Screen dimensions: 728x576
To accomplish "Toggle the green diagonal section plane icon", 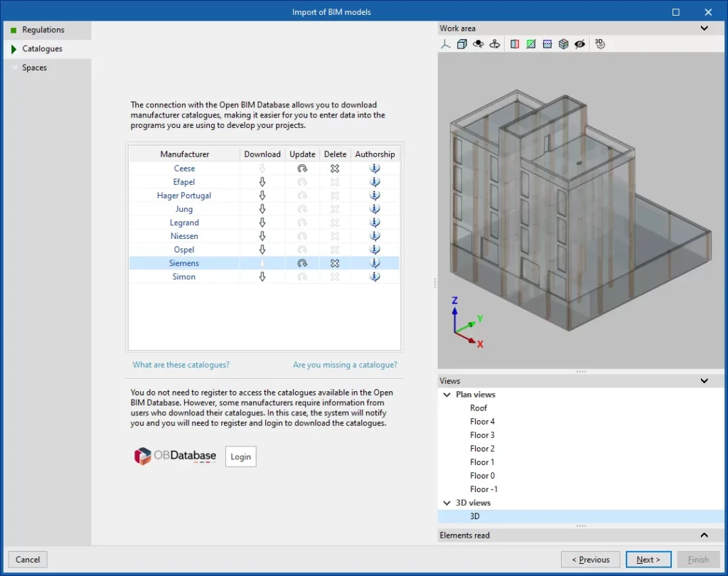I will click(x=530, y=44).
